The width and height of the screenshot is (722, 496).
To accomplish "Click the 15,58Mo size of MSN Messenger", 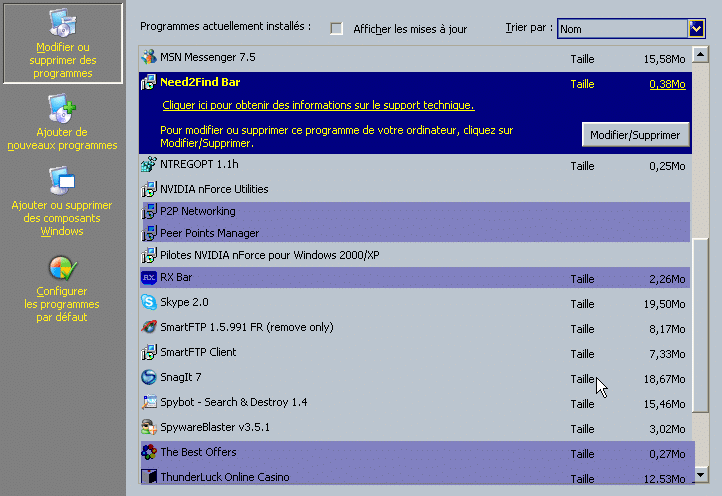I will pos(664,59).
